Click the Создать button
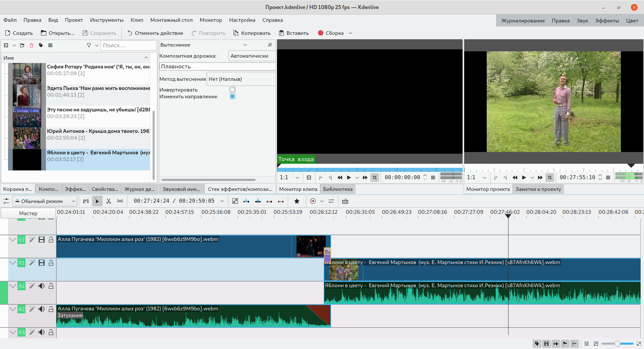 [x=19, y=33]
